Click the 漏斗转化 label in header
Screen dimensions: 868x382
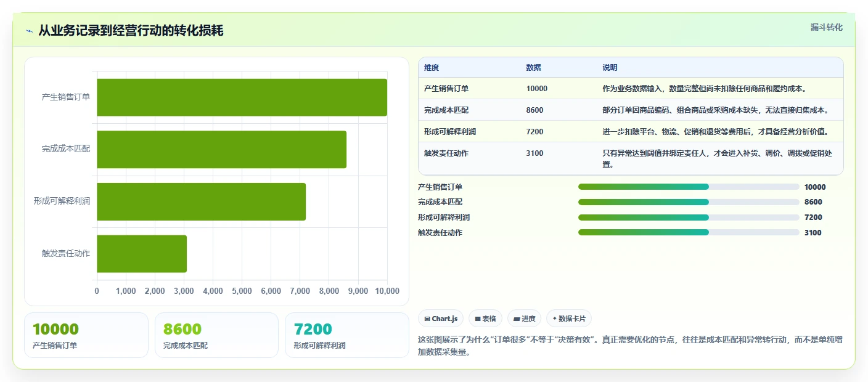[x=826, y=27]
